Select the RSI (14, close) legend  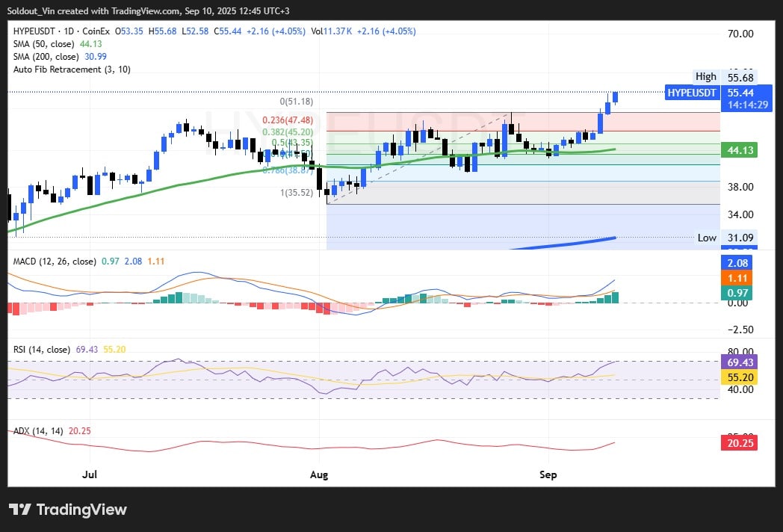42,349
